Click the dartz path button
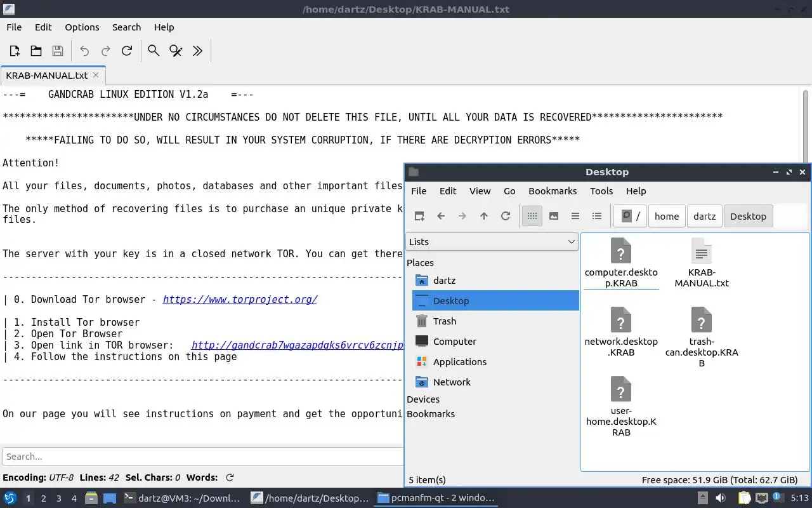The width and height of the screenshot is (812, 508). [x=704, y=216]
